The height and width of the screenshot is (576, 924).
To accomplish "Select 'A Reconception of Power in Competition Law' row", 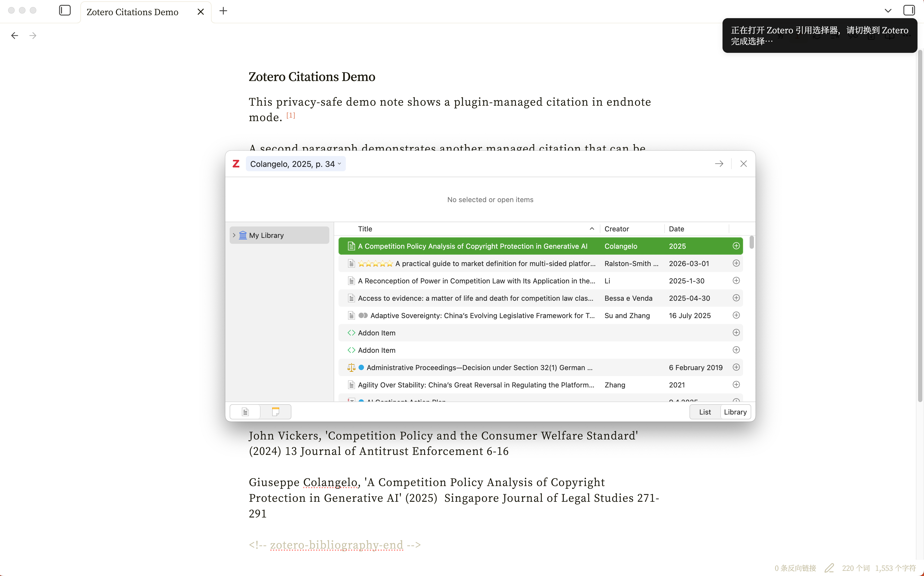I will point(540,281).
